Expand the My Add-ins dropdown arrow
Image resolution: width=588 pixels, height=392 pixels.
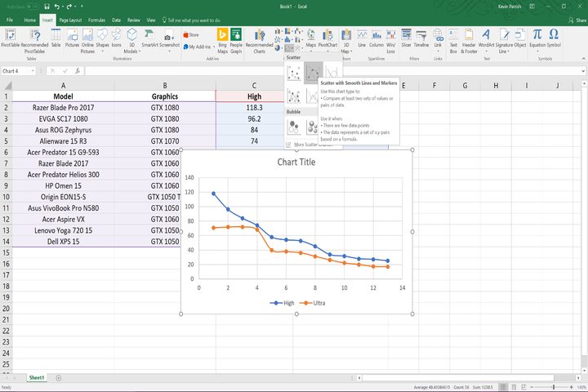214,47
